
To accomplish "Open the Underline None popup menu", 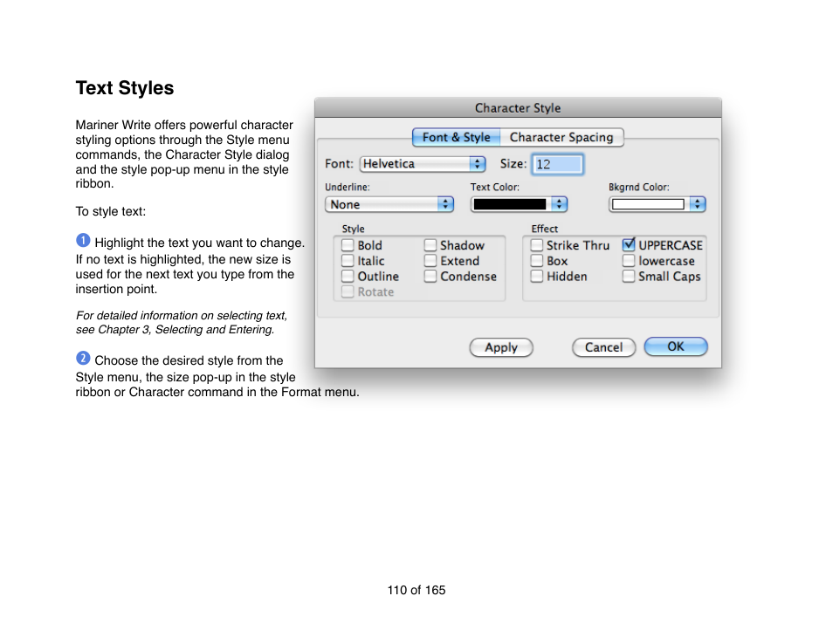I will (389, 204).
